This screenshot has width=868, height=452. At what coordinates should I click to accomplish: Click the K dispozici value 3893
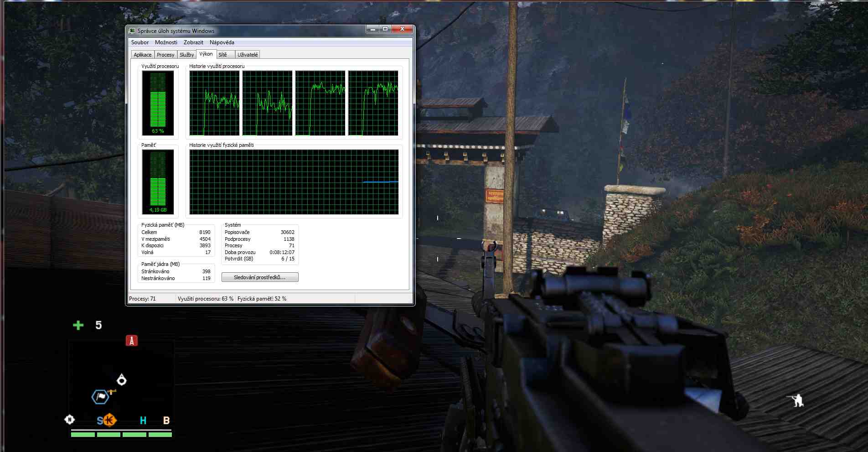pos(205,245)
